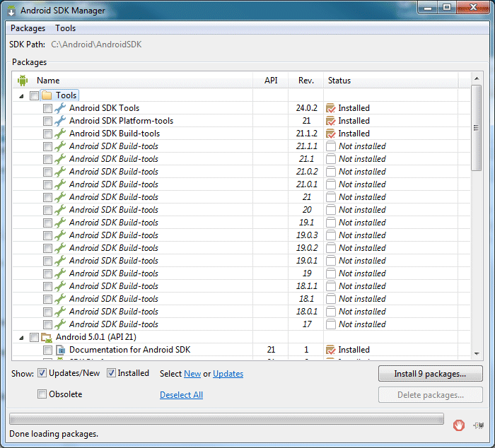Click not-installed status icon for Build-tools 21.0.2

point(330,172)
